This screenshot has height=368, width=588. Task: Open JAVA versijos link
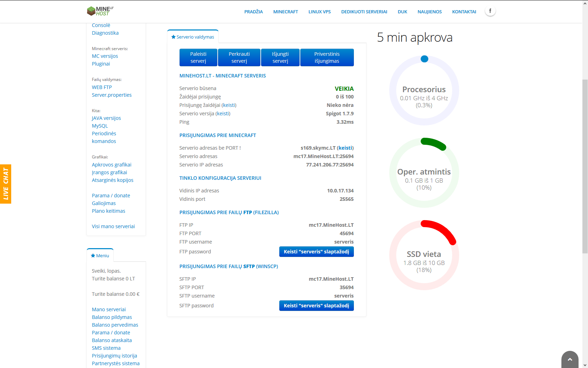click(106, 118)
